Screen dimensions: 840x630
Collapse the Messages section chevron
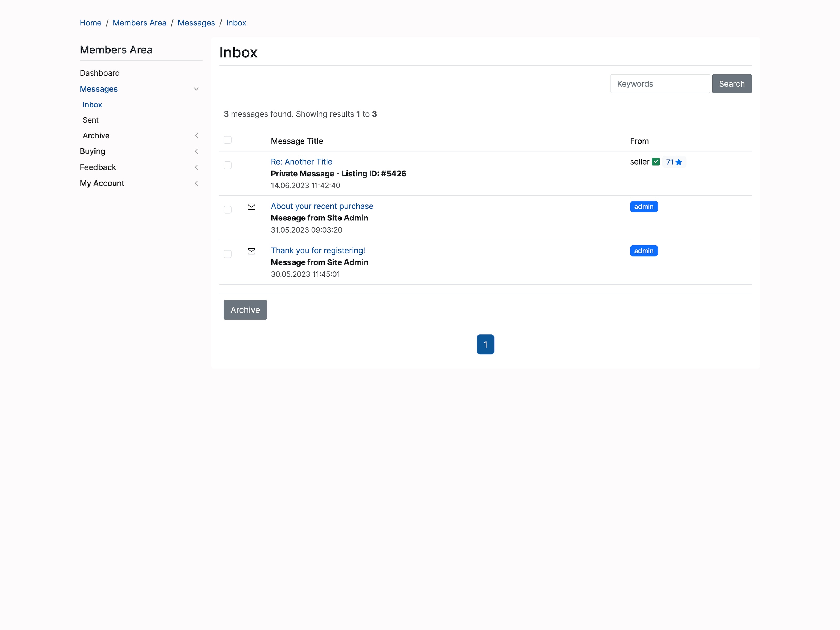[196, 89]
